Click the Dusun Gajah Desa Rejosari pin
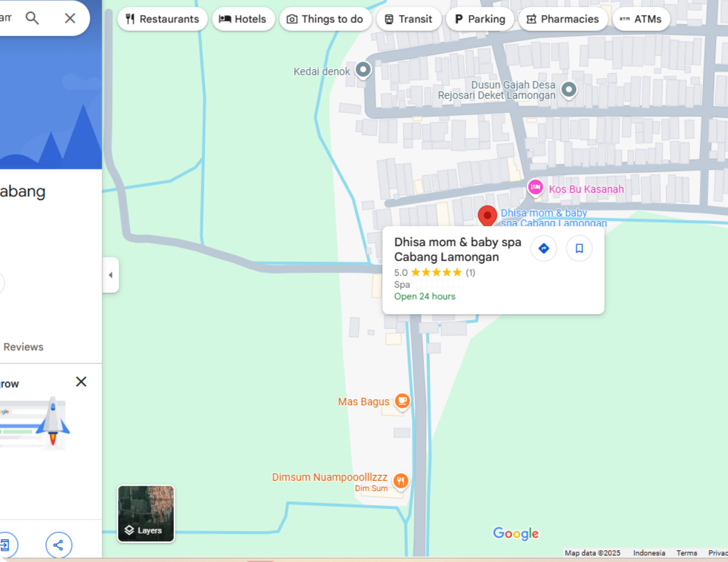Screen dimensions: 728x562 [x=569, y=89]
